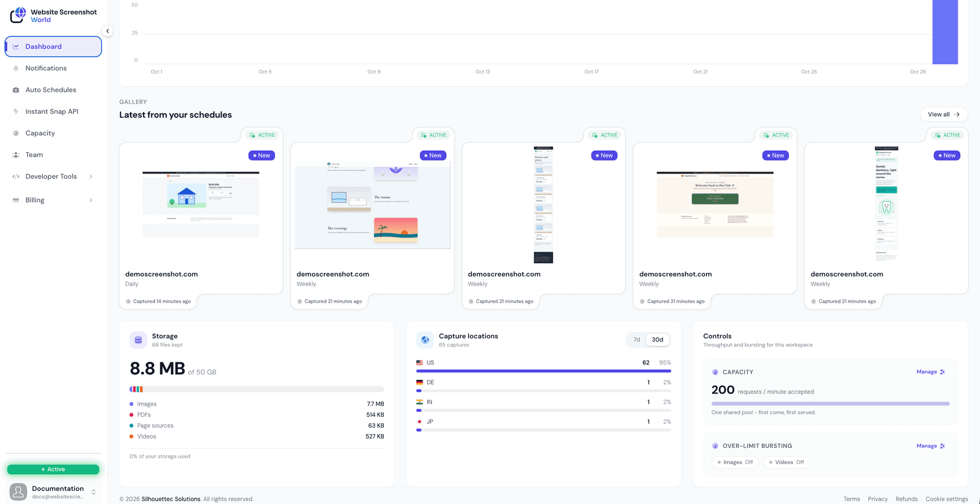Viewport: 980px width, 504px height.
Task: Expand the Developer Tools submenu chevron
Action: [x=91, y=177]
